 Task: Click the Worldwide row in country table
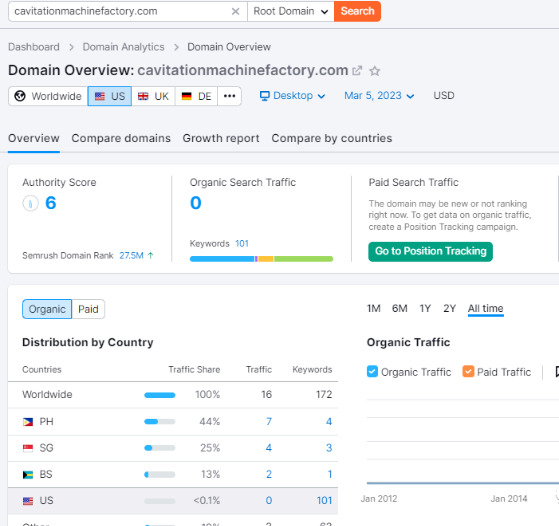coord(173,395)
